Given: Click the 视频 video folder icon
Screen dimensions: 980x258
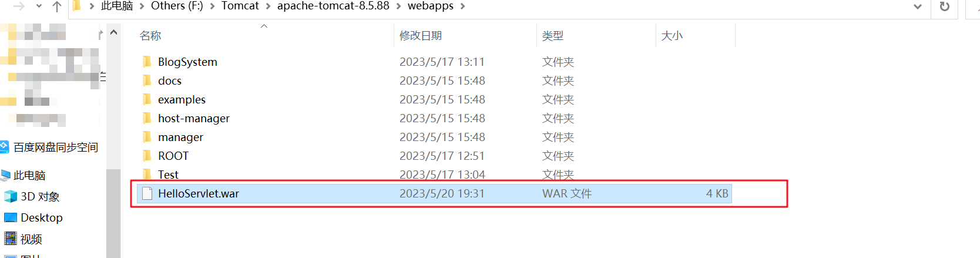Looking at the screenshot, I should (11, 239).
